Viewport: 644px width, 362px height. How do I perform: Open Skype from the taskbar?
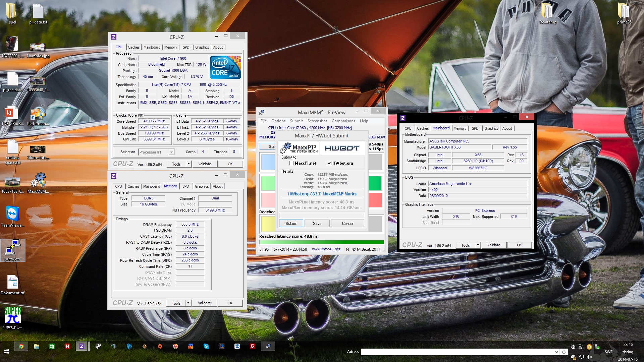click(206, 346)
